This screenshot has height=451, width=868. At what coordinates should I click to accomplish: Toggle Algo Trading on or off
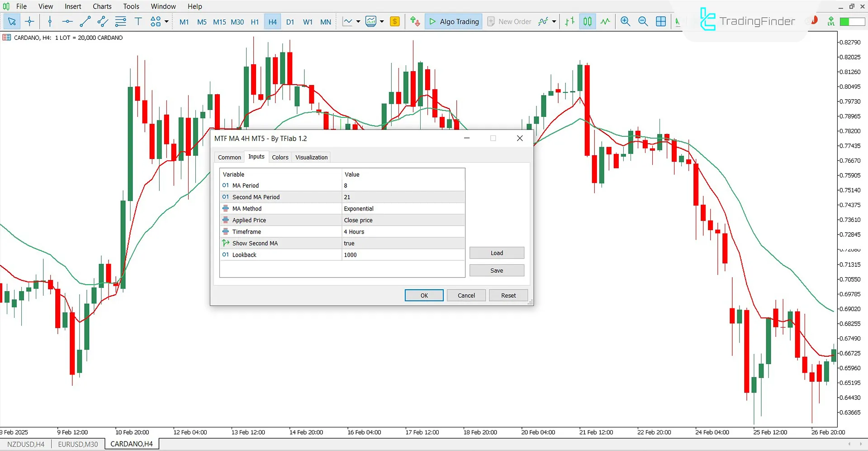click(453, 21)
